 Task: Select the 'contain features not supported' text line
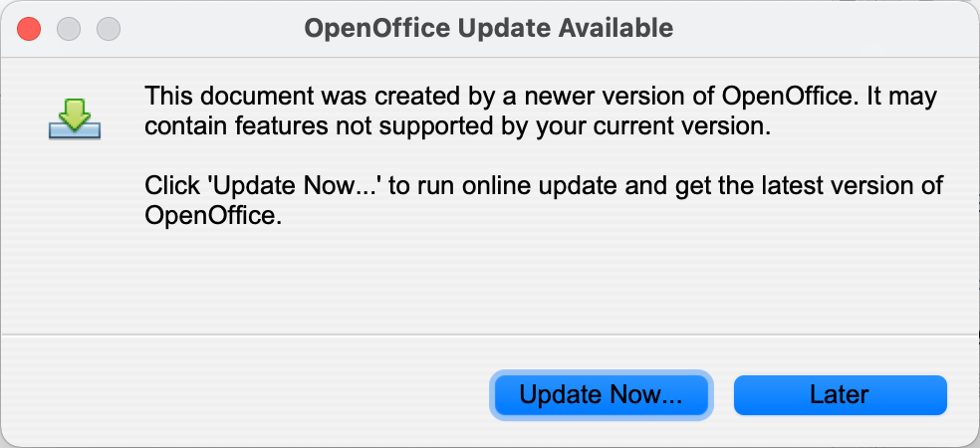[x=455, y=126]
